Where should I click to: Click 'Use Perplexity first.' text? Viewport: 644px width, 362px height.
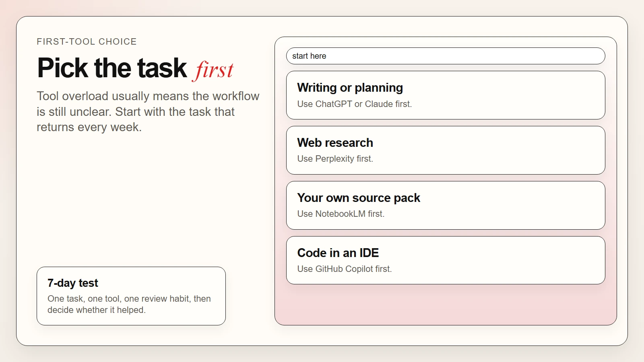[335, 159]
